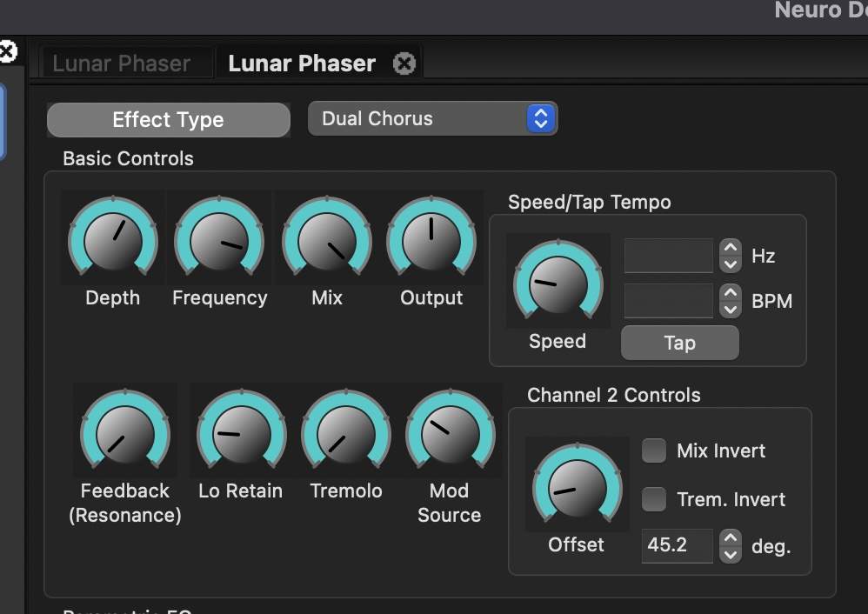
Task: Click the Tap tempo button
Action: pos(680,343)
